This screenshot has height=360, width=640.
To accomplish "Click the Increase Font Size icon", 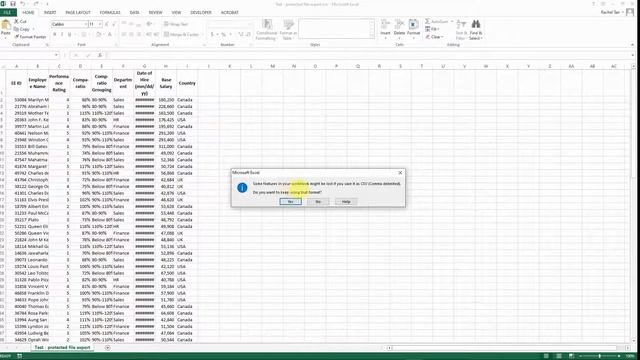I will pos(107,24).
